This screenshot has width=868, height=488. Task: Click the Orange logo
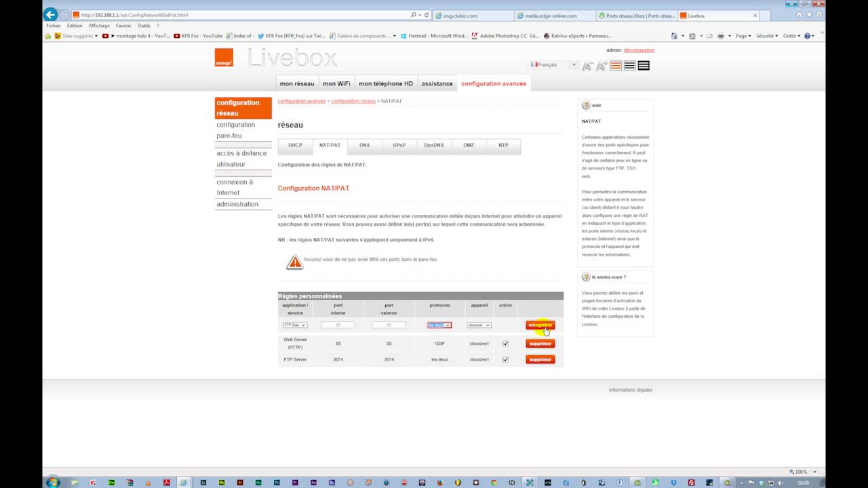coord(224,58)
